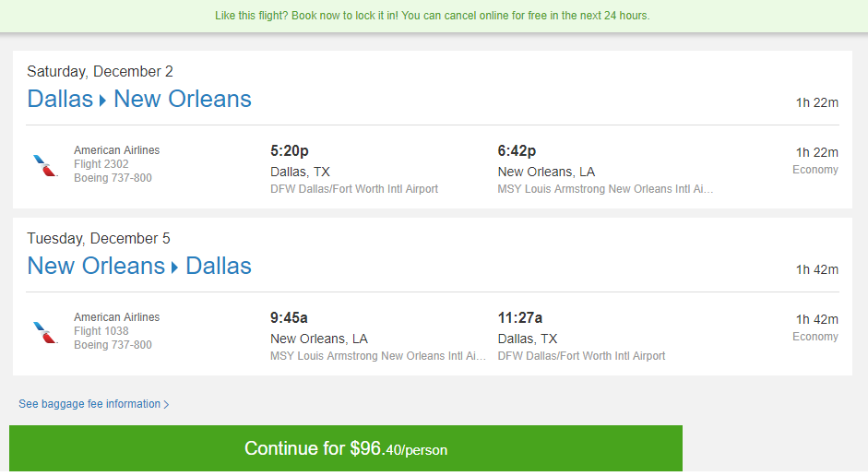Click the 11:27a arrival time

520,317
